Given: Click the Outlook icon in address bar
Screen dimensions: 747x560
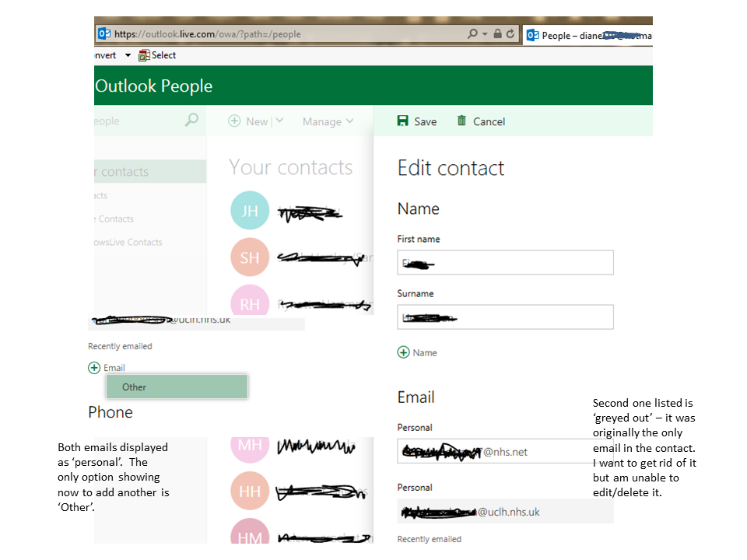Looking at the screenshot, I should 103,33.
